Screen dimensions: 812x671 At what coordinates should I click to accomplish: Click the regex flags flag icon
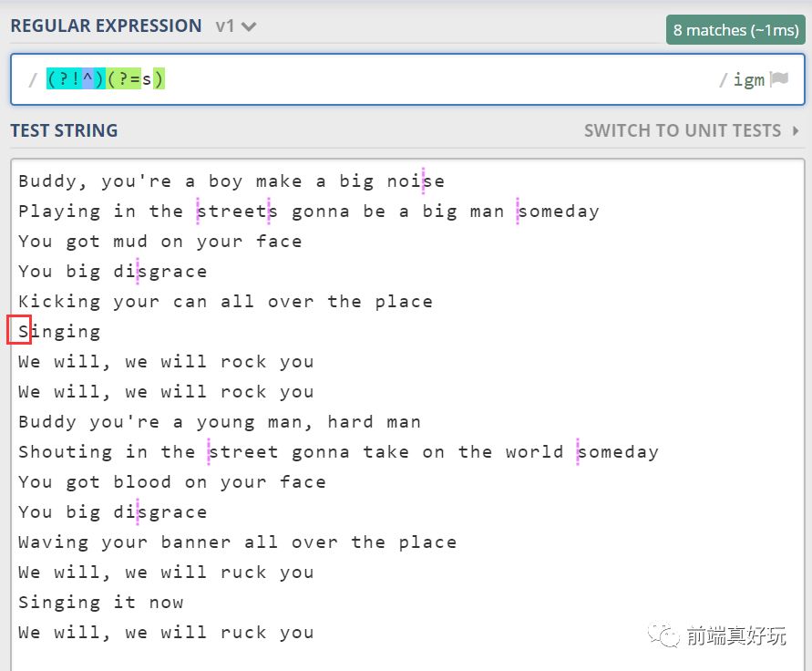779,79
